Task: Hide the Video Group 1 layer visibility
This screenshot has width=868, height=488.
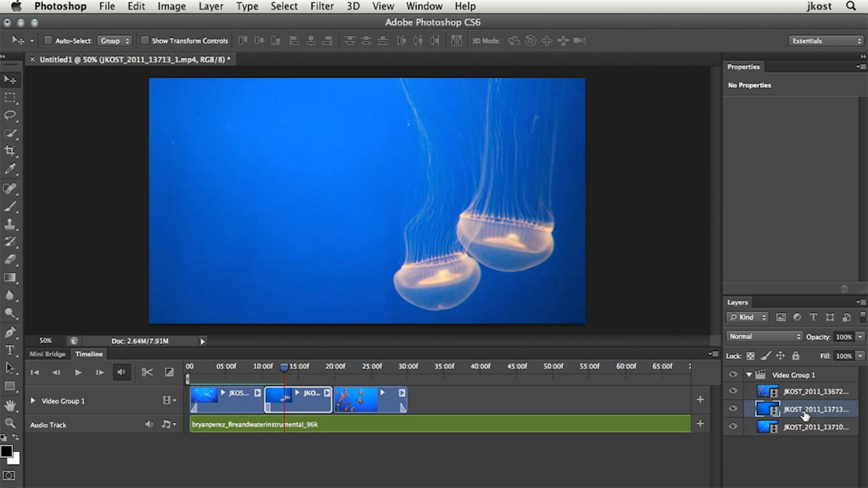Action: (733, 375)
